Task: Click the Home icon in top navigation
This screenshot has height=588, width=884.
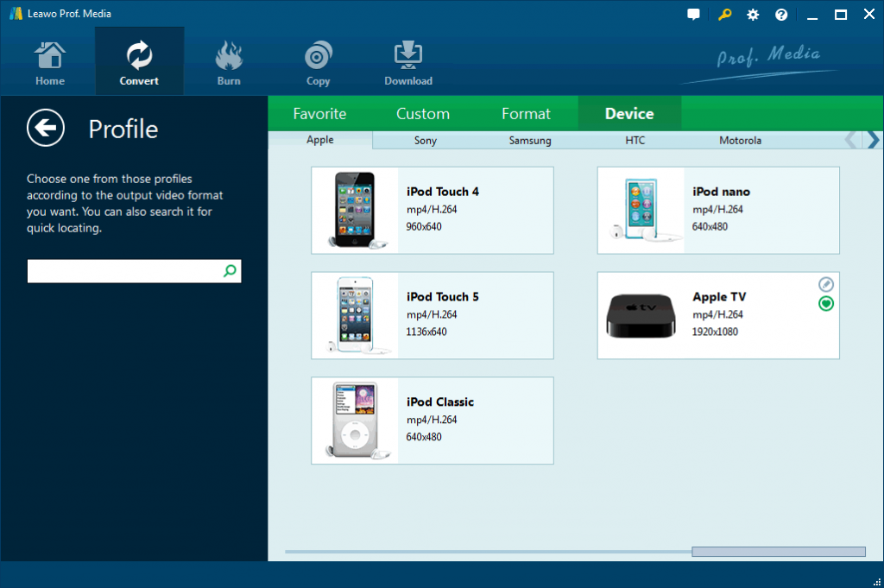Action: [50, 62]
